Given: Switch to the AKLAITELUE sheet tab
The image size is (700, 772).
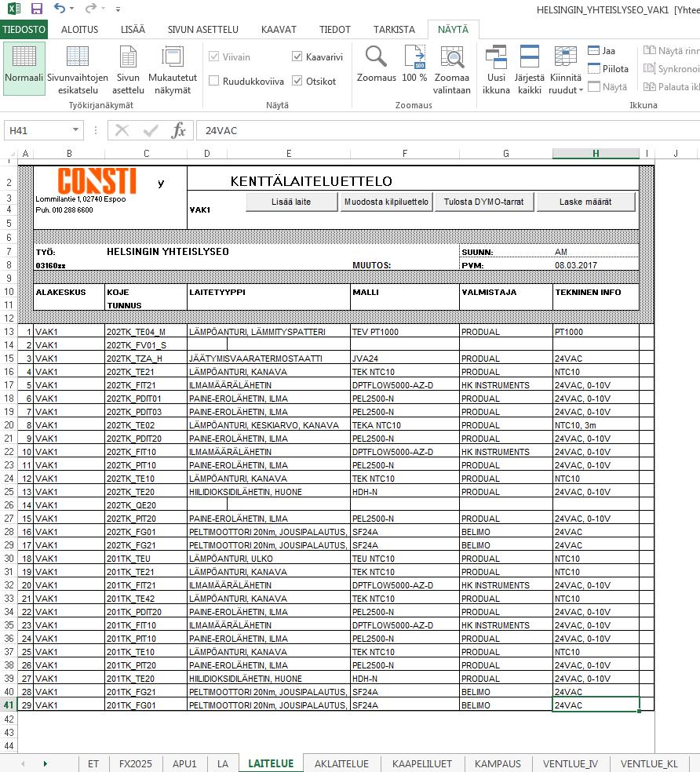Looking at the screenshot, I should pyautogui.click(x=341, y=763).
